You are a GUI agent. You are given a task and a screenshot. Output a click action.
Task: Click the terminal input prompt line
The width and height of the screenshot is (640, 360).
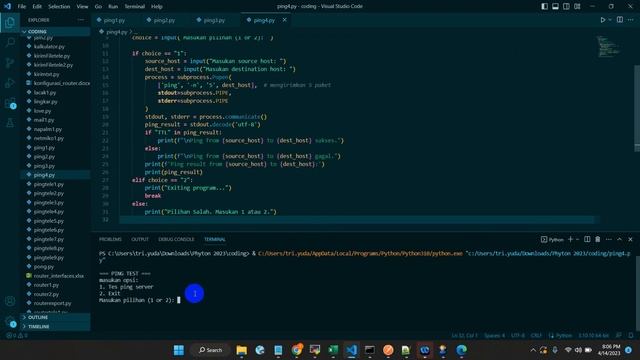tap(139, 300)
